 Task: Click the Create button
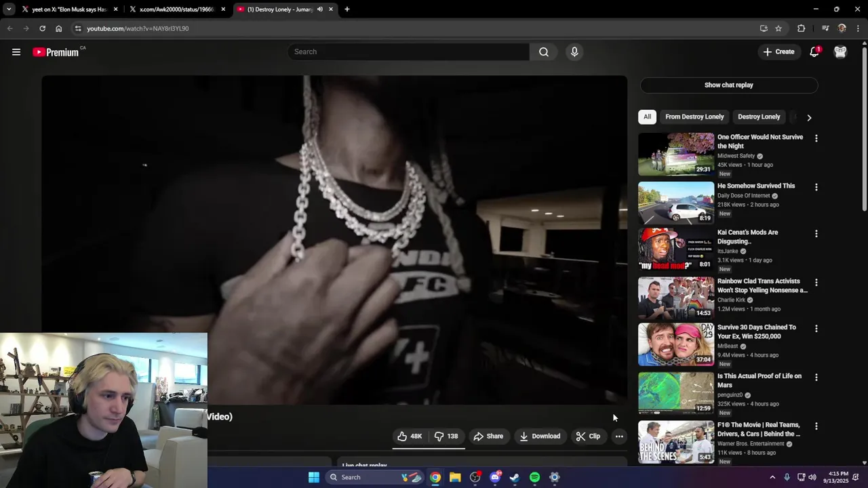click(778, 52)
